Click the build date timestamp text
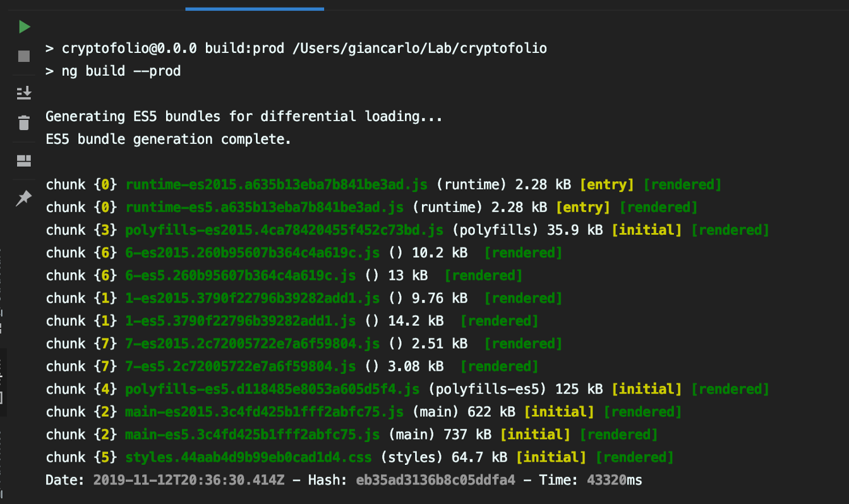Image resolution: width=849 pixels, height=504 pixels. 190,480
